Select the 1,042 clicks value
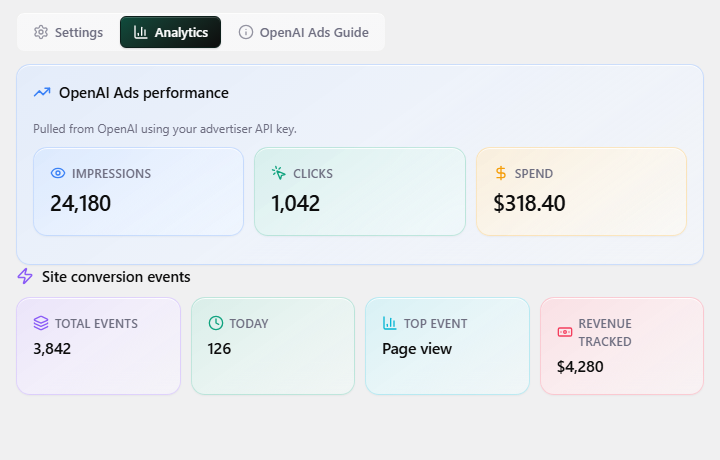Image resolution: width=720 pixels, height=460 pixels. point(295,203)
